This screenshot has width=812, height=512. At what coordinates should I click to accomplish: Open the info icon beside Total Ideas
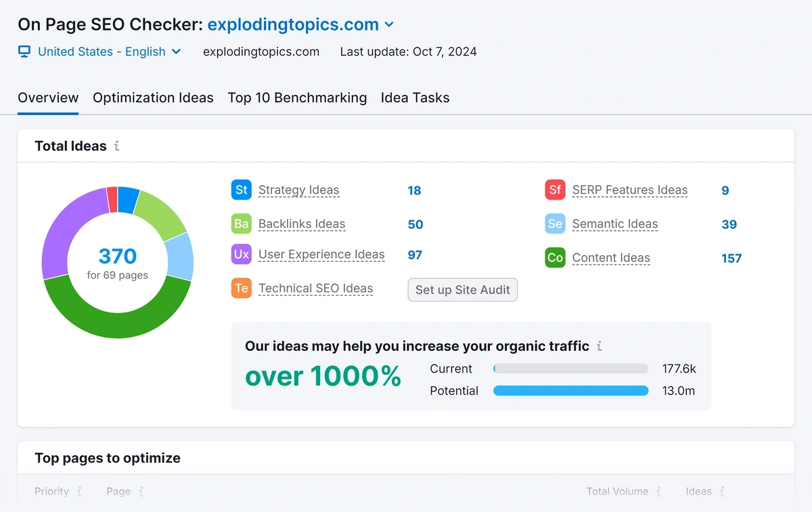116,146
